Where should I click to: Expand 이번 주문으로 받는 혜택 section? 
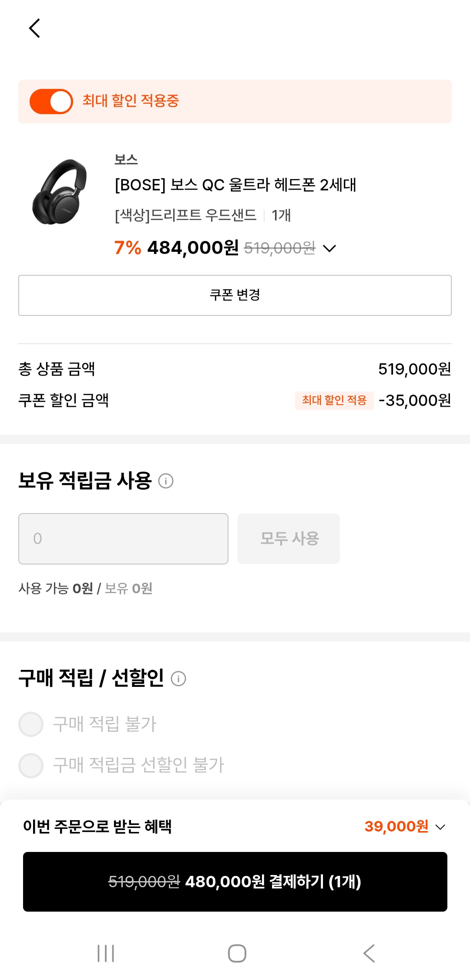click(x=97, y=826)
